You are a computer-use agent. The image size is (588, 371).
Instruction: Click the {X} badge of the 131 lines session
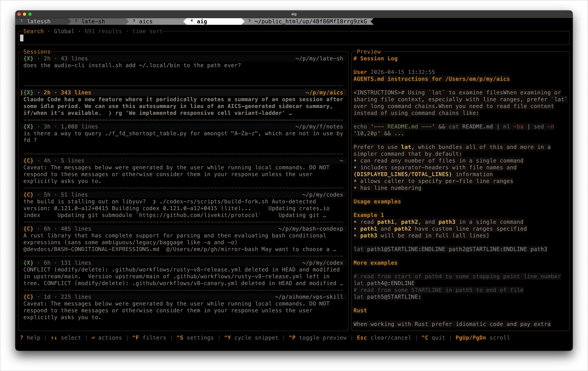(x=28, y=263)
